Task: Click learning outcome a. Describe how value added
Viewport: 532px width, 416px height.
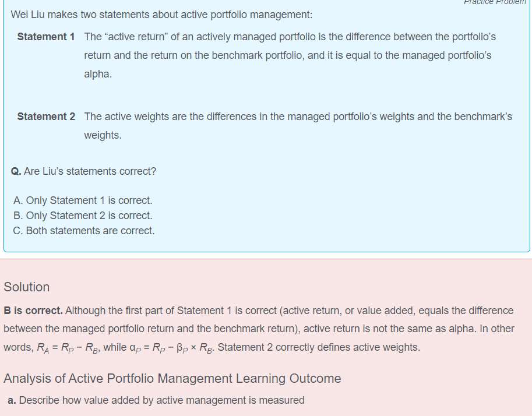Action: pyautogui.click(x=156, y=400)
